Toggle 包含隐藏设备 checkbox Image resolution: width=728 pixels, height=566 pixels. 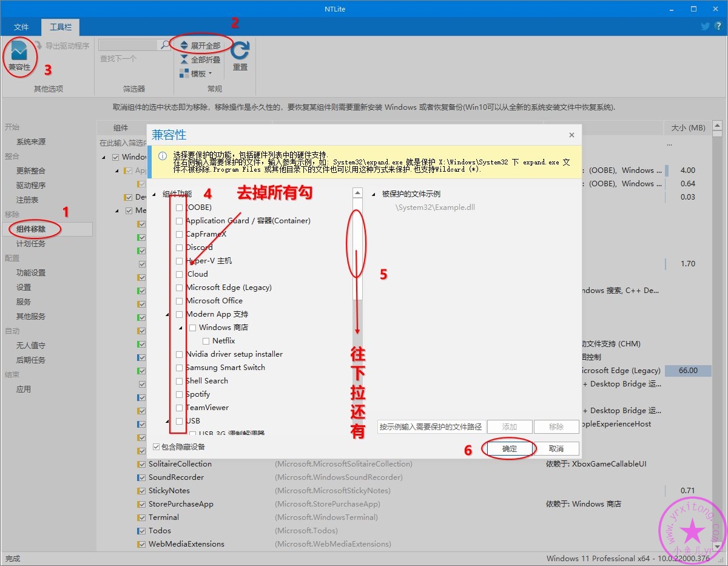pos(157,447)
